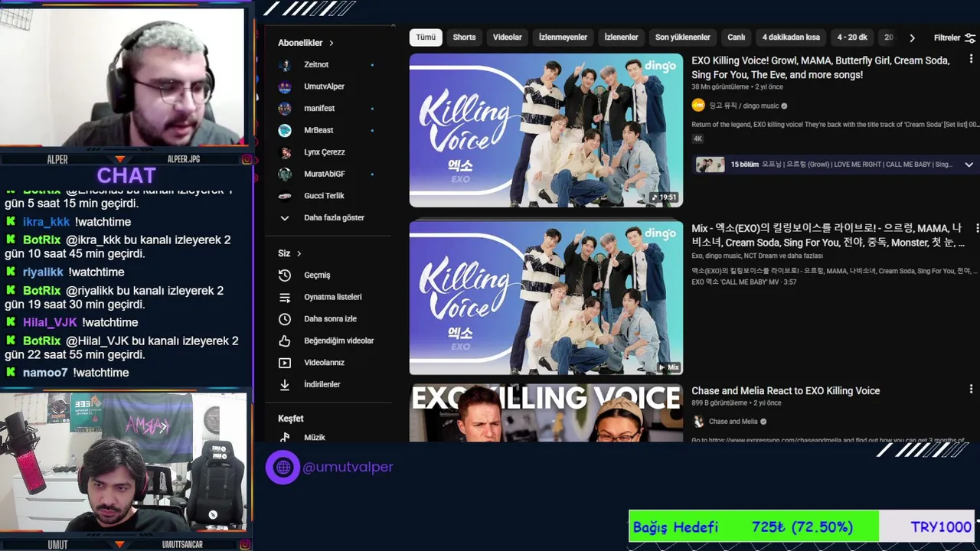Open options menu for Chase and Melia video
This screenshot has width=980, height=551.
971,390
